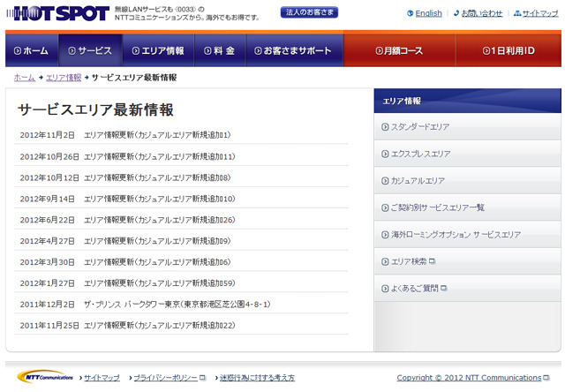The image size is (565, 392).
Task: Click the サービスエリア最新情報 page heading
Action: (96, 109)
